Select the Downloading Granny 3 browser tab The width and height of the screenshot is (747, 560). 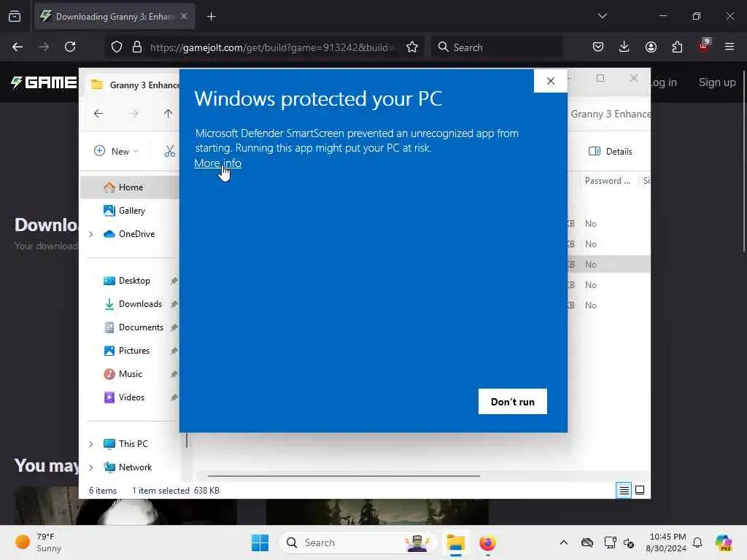click(115, 17)
